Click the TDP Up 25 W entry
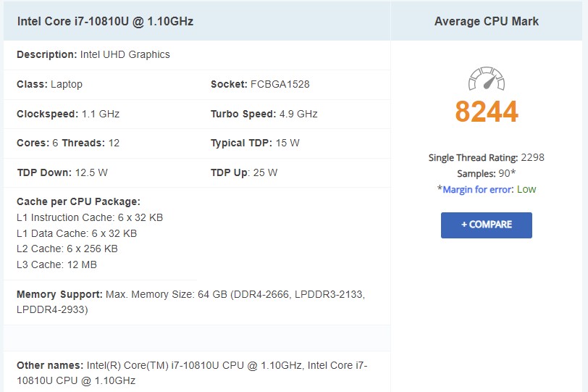The image size is (588, 392). click(243, 172)
